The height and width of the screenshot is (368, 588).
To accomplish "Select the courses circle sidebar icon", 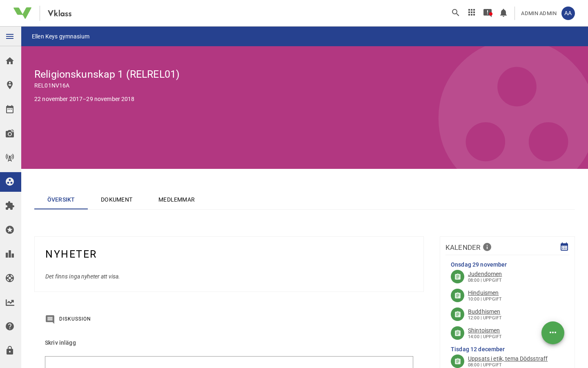I will click(10, 182).
